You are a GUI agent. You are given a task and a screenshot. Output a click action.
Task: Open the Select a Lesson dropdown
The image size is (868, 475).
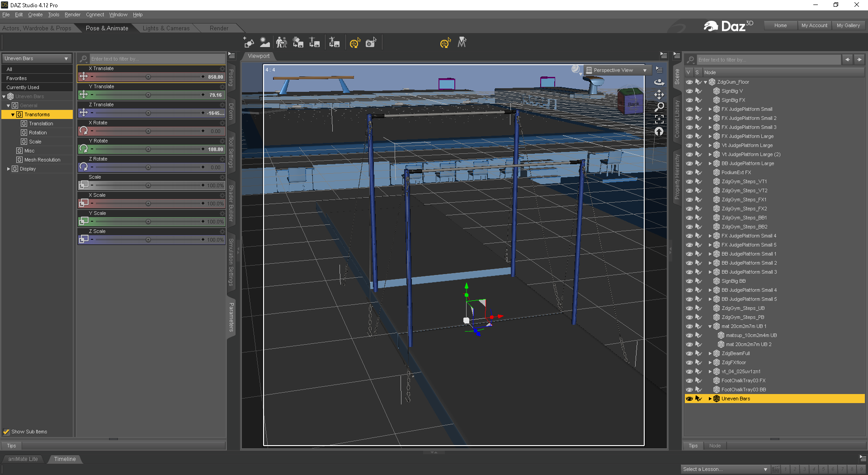pyautogui.click(x=725, y=469)
